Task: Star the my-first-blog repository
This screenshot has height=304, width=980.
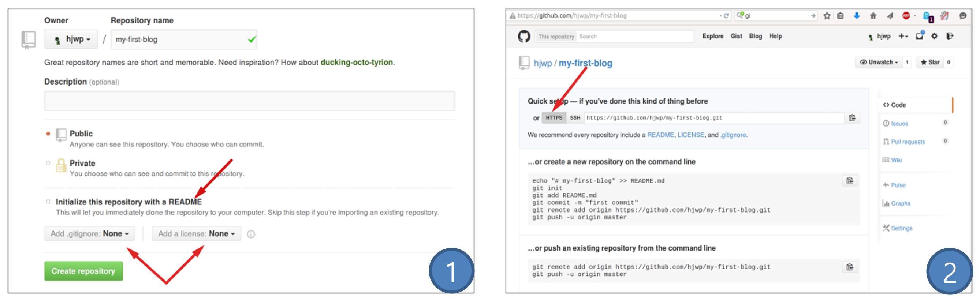Action: [930, 62]
